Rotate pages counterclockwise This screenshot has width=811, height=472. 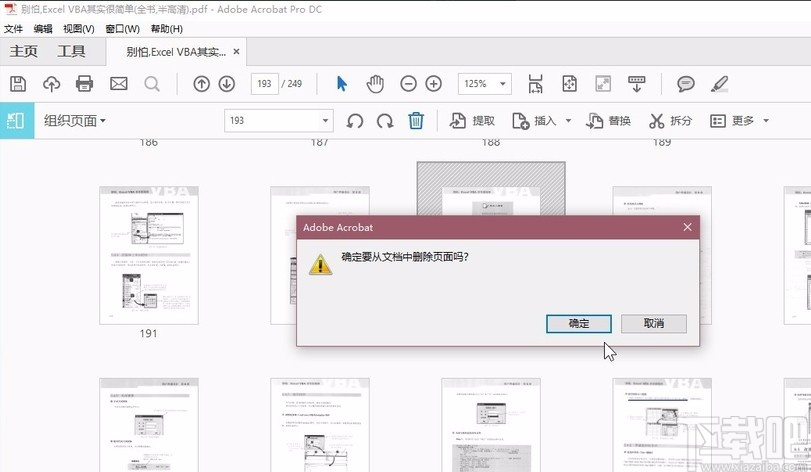355,121
